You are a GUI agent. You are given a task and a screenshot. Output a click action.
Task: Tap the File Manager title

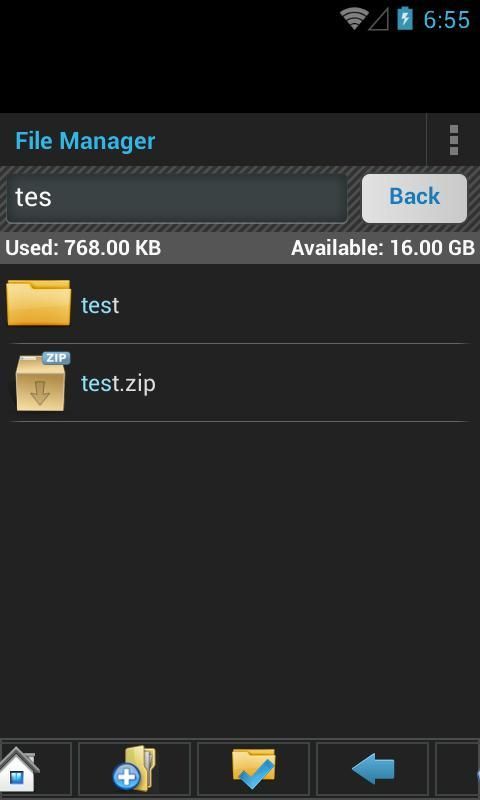click(x=85, y=141)
